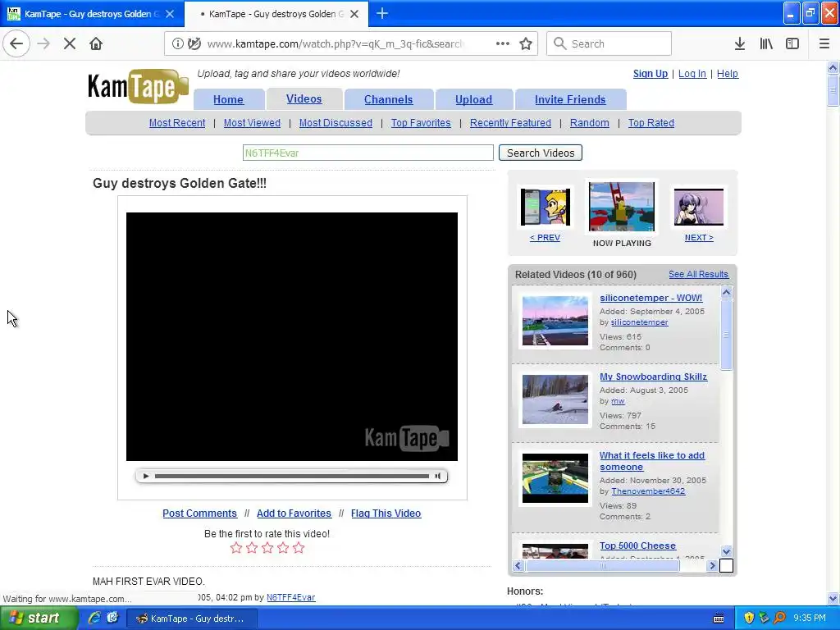
Task: Click the video seek progress bar
Action: [291, 476]
